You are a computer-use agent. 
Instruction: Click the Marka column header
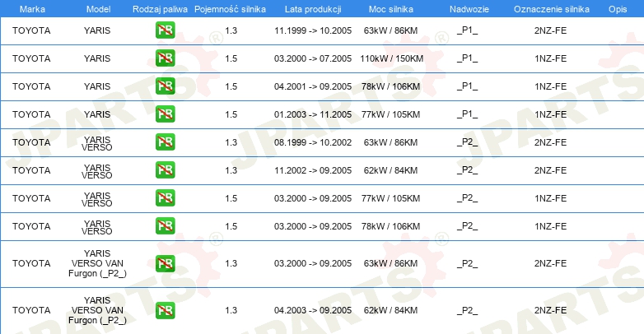[x=32, y=9]
